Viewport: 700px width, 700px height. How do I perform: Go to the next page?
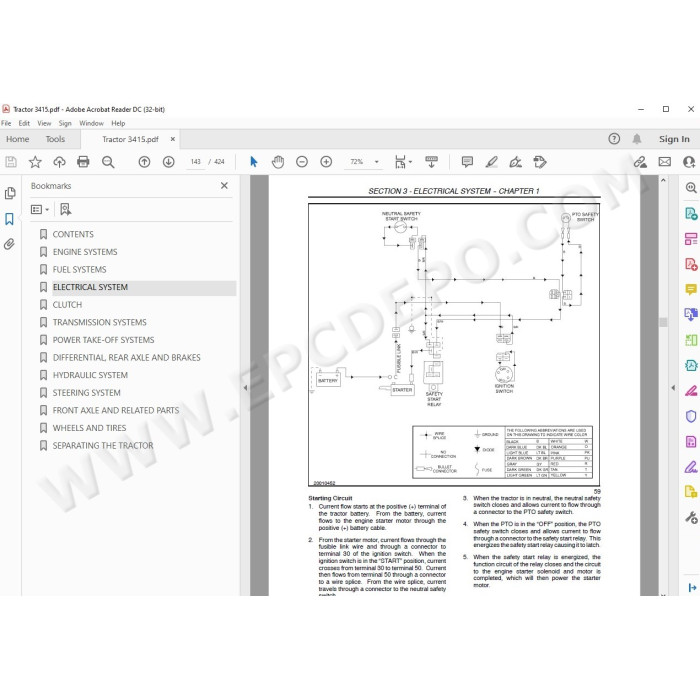click(x=168, y=162)
